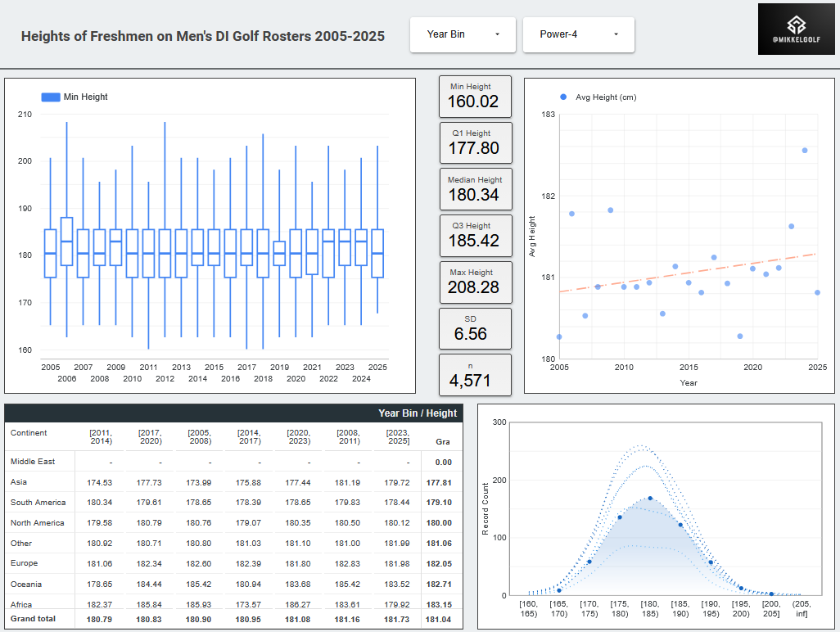
Task: Open the Year Bin dropdown
Action: (463, 35)
